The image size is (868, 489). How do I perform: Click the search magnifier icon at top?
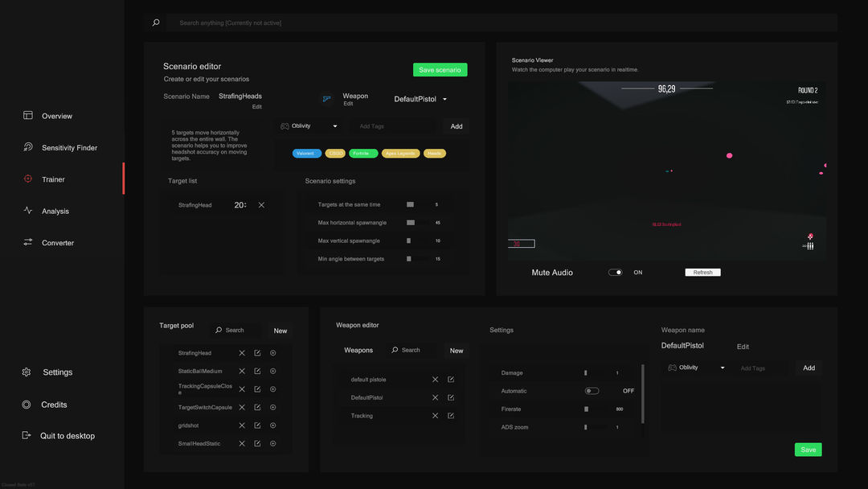(156, 23)
